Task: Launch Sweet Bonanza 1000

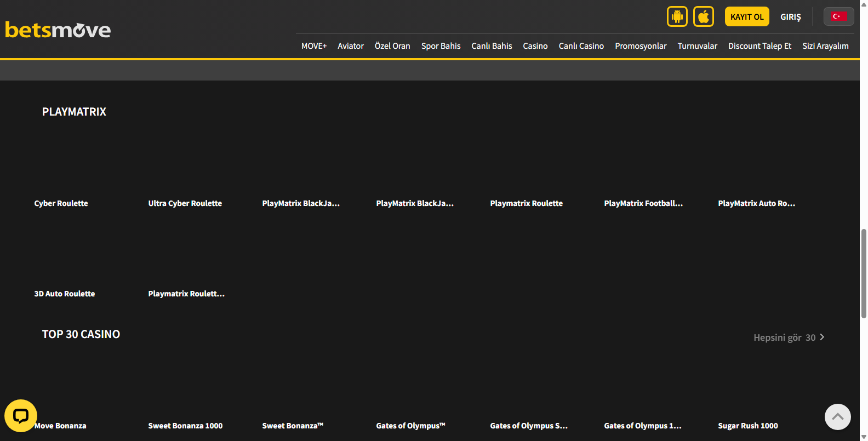Action: [185, 426]
